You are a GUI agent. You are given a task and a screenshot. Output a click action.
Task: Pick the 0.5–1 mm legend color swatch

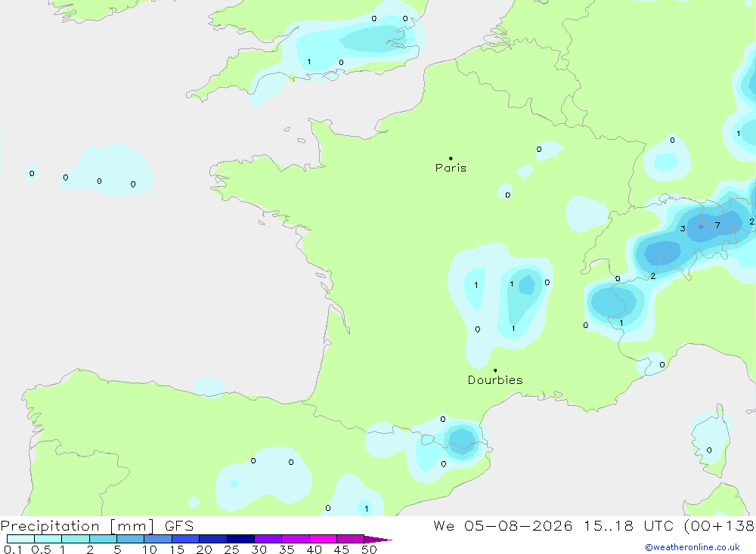(48, 539)
